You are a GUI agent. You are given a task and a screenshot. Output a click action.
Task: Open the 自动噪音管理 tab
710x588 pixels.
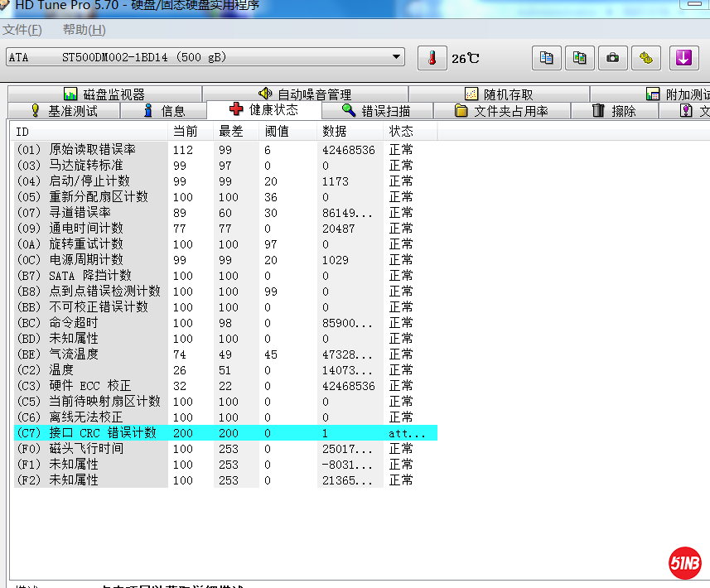[x=305, y=94]
